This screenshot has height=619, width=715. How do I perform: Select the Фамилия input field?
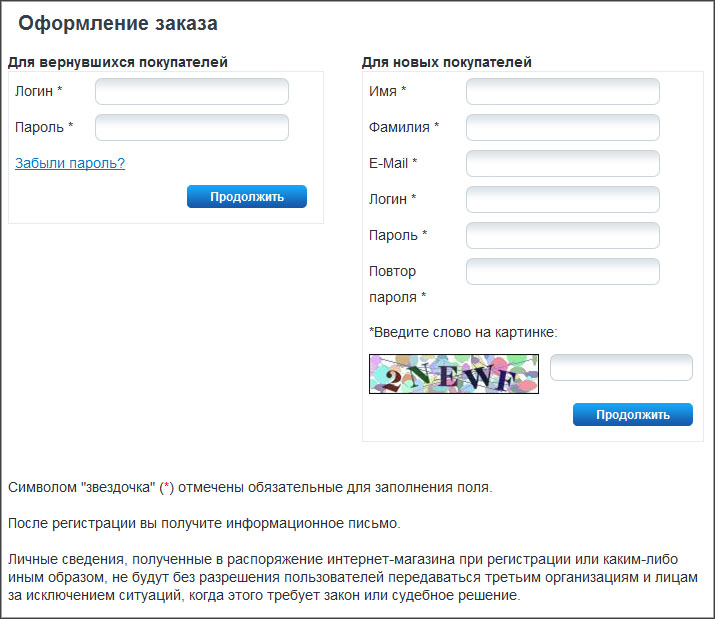click(x=563, y=127)
